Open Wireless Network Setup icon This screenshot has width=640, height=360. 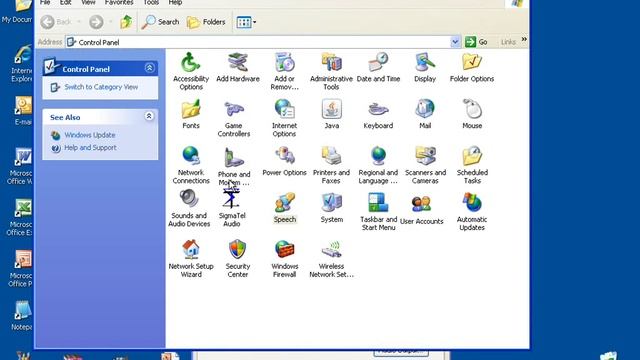click(x=331, y=249)
